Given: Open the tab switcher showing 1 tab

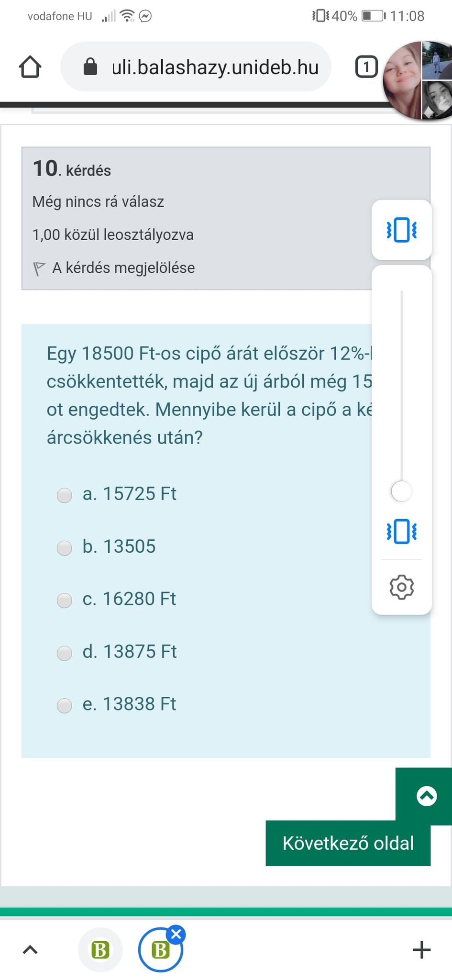Looking at the screenshot, I should (x=366, y=67).
